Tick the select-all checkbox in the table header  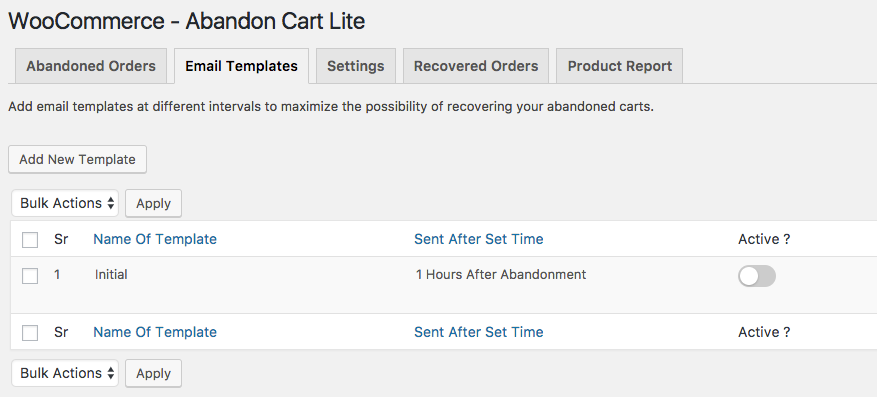point(30,240)
